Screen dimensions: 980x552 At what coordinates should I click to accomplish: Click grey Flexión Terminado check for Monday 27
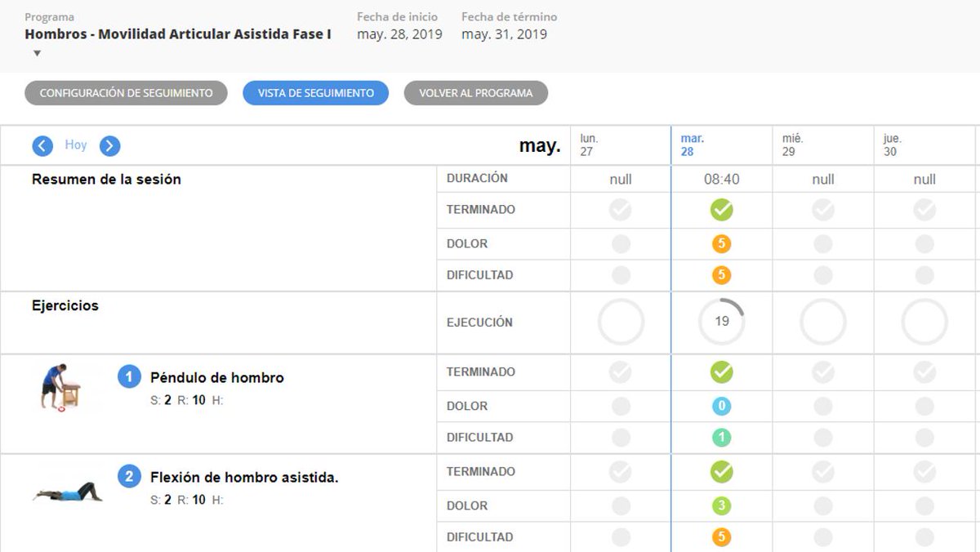pyautogui.click(x=621, y=472)
